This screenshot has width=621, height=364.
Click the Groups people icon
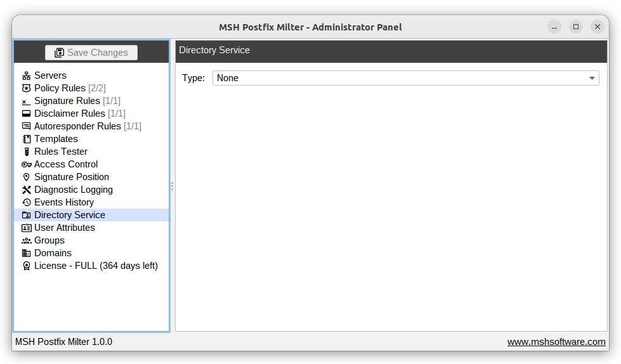26,240
